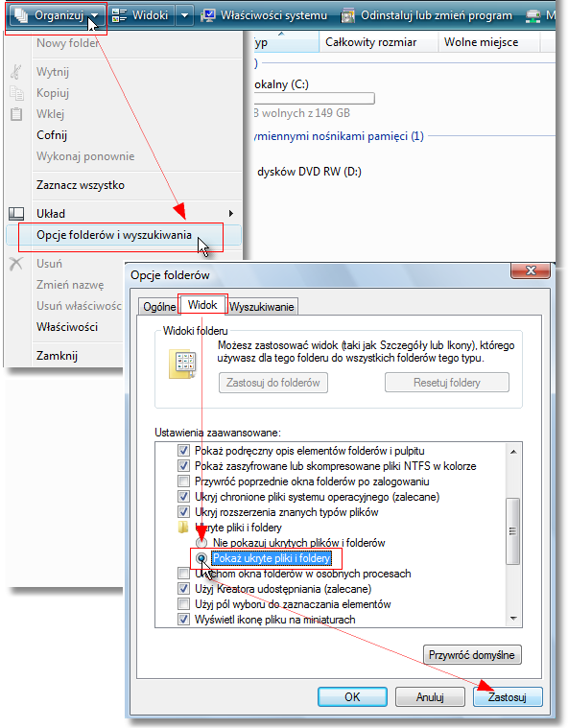
Task: Click the Odinstaluj lub zmień program icon
Action: [348, 16]
